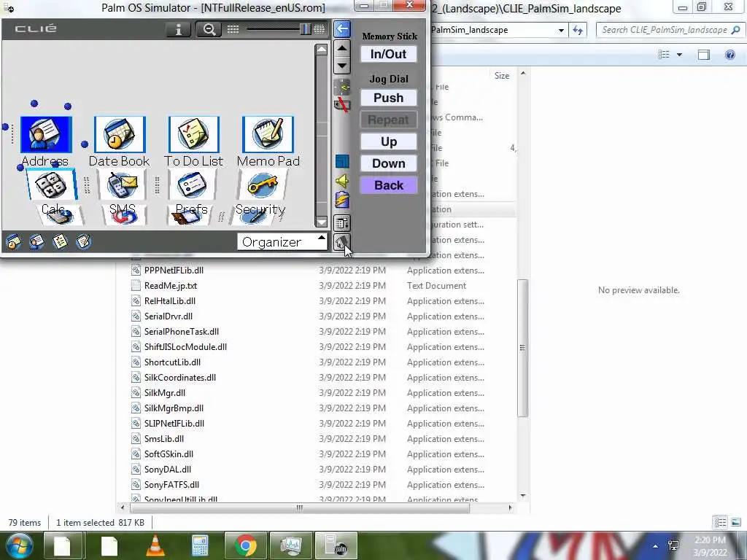
Task: Move the icon size slider handle
Action: tap(305, 29)
